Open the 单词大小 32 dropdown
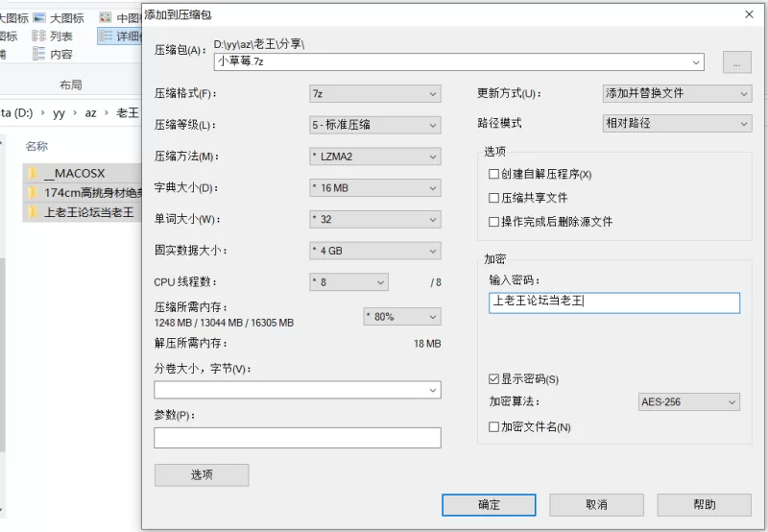 [375, 219]
